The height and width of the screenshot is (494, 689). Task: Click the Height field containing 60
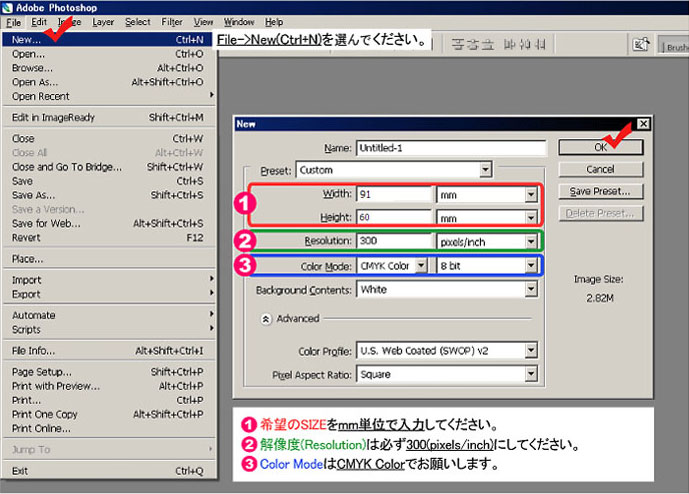(x=395, y=217)
